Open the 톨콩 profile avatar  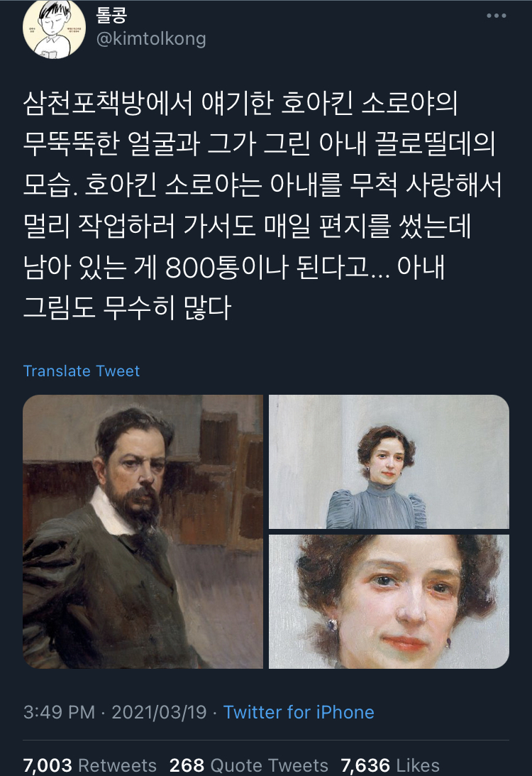coord(54,28)
